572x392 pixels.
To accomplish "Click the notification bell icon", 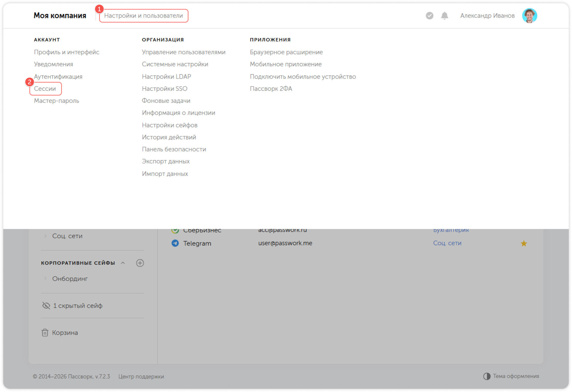I will pyautogui.click(x=444, y=16).
